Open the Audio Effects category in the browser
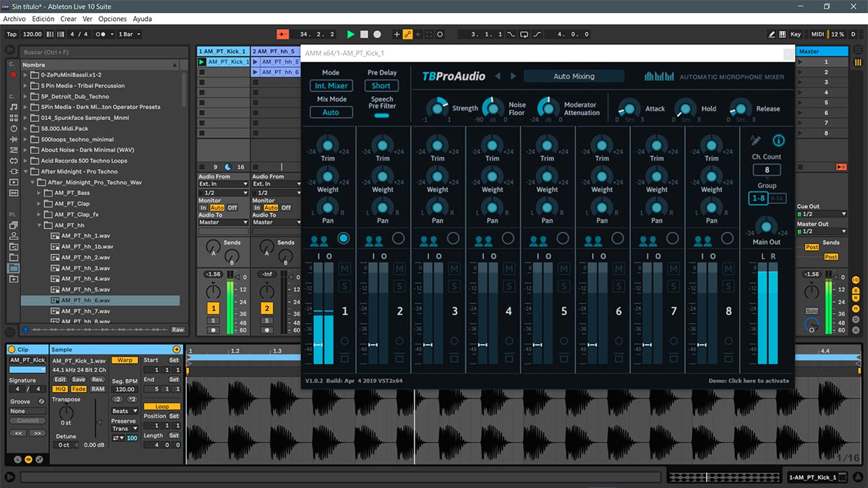The width and height of the screenshot is (868, 488). coord(14,140)
